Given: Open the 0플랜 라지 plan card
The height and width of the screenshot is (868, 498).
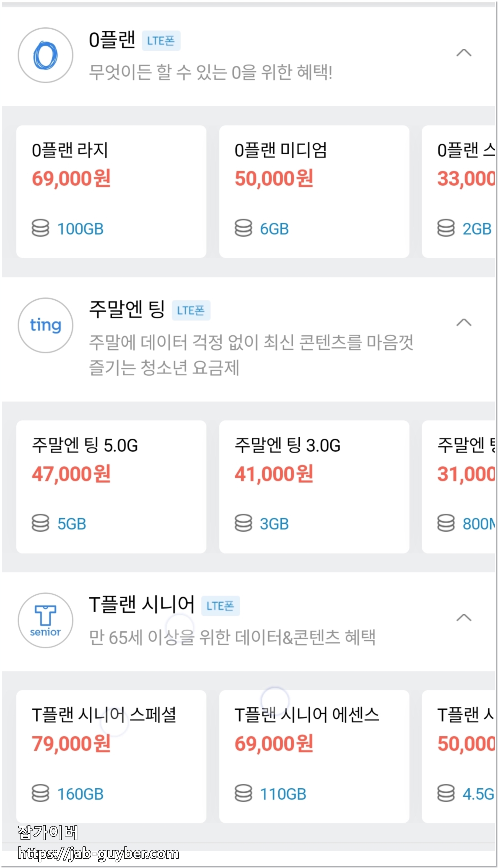Looking at the screenshot, I should 111,191.
